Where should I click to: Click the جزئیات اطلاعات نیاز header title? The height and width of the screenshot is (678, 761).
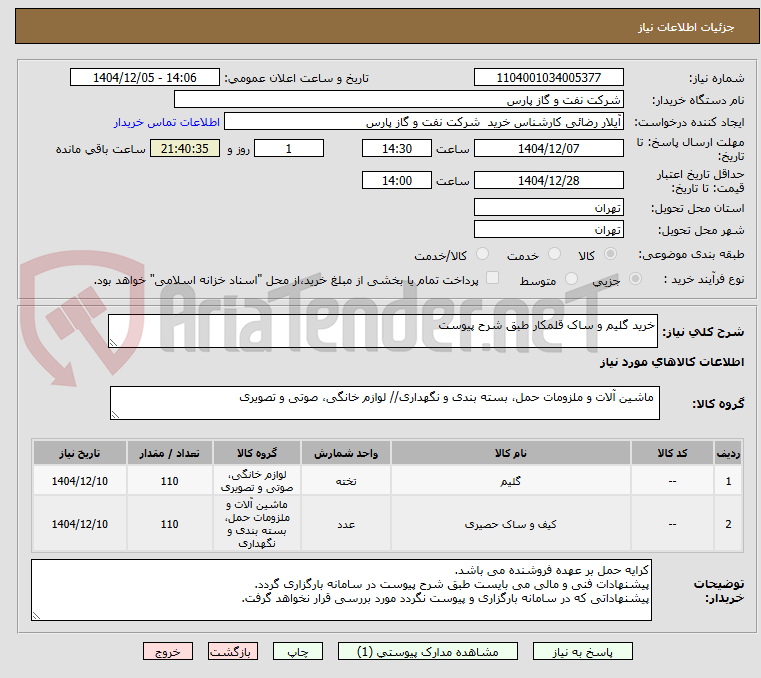click(x=686, y=27)
